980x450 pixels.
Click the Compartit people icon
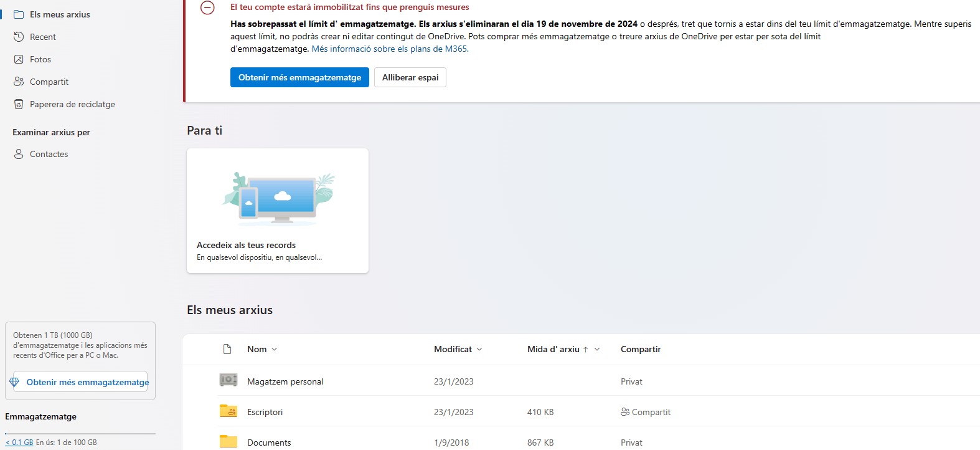click(19, 82)
